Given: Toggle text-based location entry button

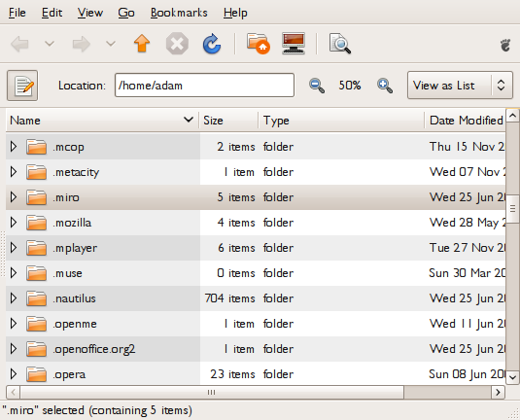Looking at the screenshot, I should 22,86.
